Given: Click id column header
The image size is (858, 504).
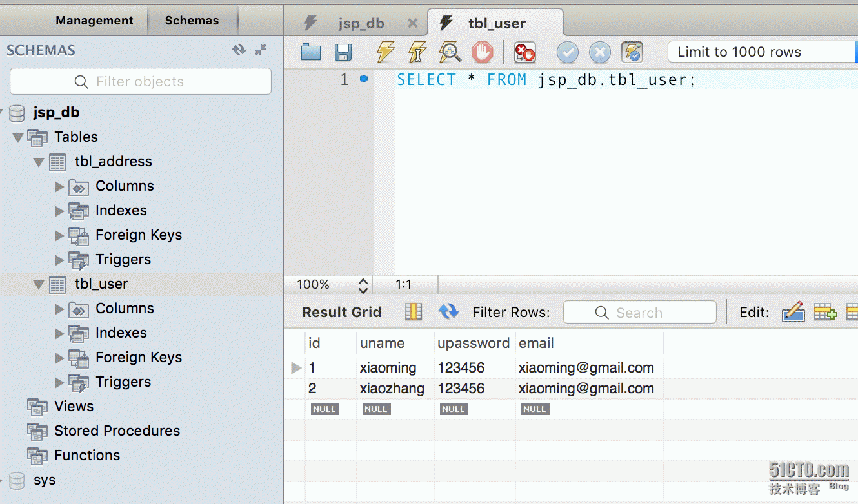Looking at the screenshot, I should [x=331, y=344].
